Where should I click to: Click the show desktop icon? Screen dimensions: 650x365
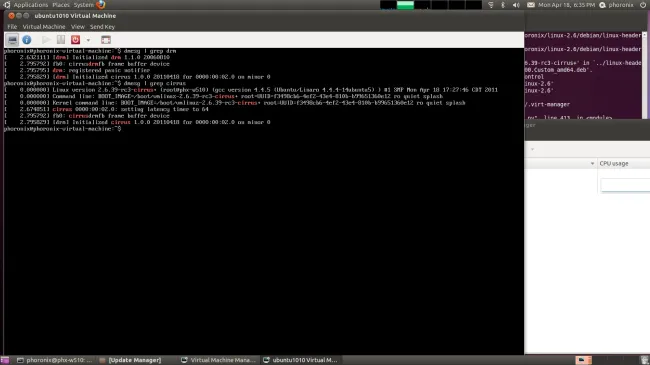tap(5, 360)
